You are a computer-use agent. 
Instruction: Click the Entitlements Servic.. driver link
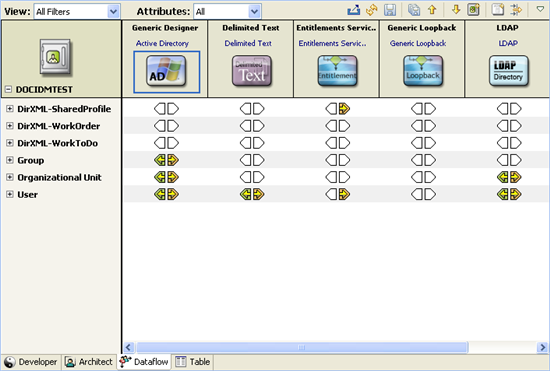332,43
